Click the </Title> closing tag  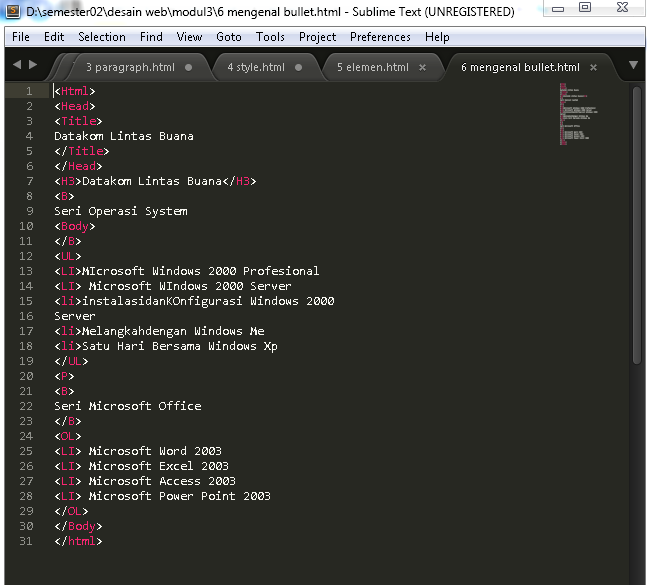tap(82, 151)
